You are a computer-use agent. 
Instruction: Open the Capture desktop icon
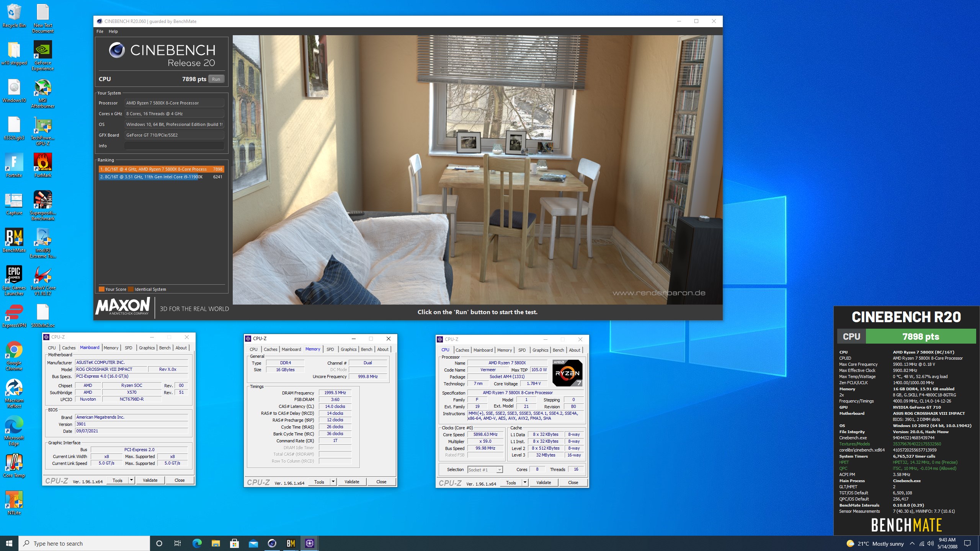point(14,203)
